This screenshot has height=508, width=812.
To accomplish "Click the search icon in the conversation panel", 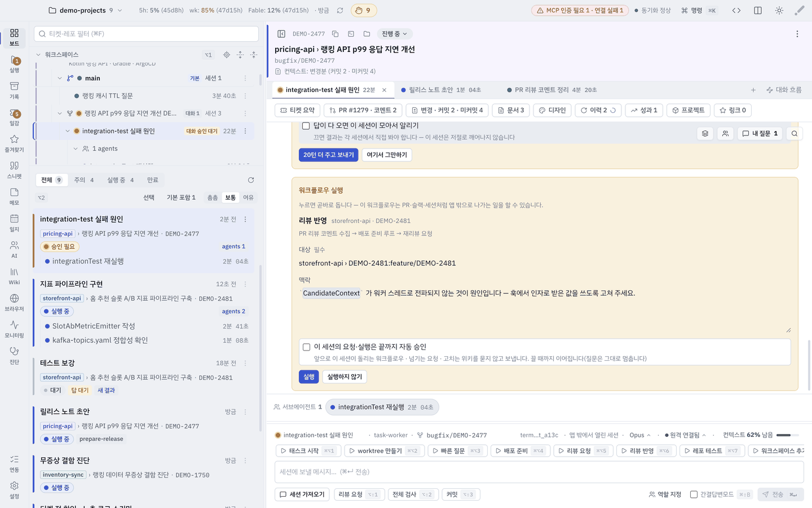I will 795,134.
